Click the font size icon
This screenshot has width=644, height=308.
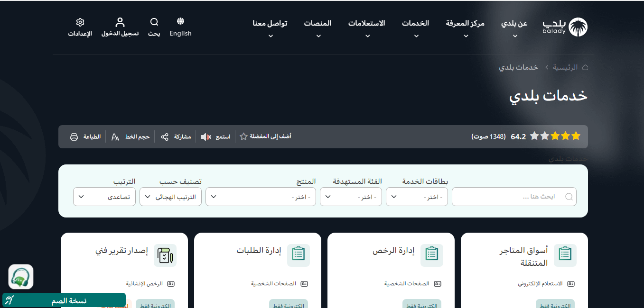(115, 137)
